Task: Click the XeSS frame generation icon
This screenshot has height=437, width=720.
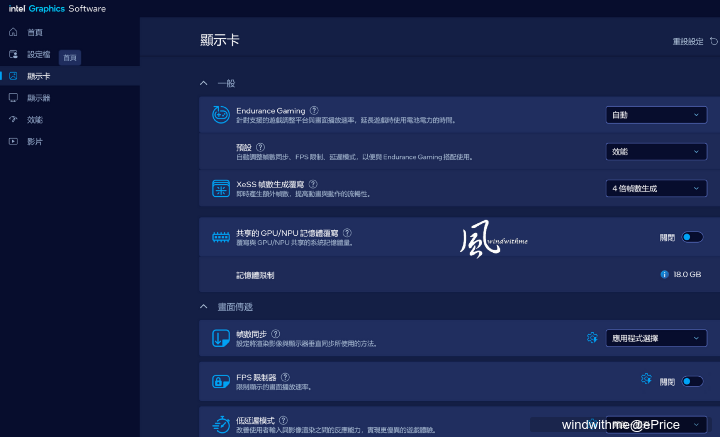Action: (221, 188)
